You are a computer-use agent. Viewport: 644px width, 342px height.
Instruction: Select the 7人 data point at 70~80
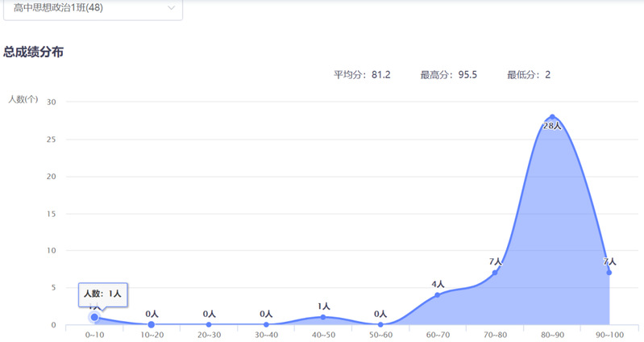tap(495, 272)
